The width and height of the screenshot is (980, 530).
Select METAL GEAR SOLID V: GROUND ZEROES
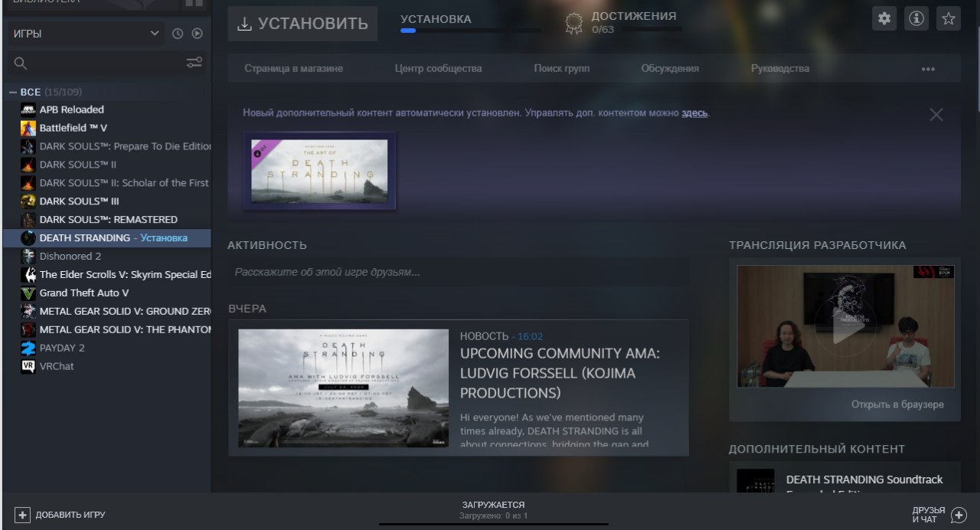[x=107, y=312]
